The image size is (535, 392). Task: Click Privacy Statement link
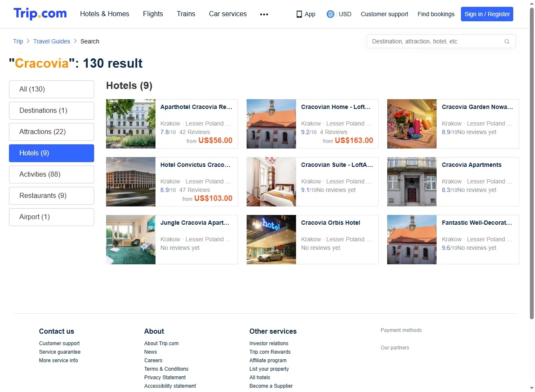165,378
